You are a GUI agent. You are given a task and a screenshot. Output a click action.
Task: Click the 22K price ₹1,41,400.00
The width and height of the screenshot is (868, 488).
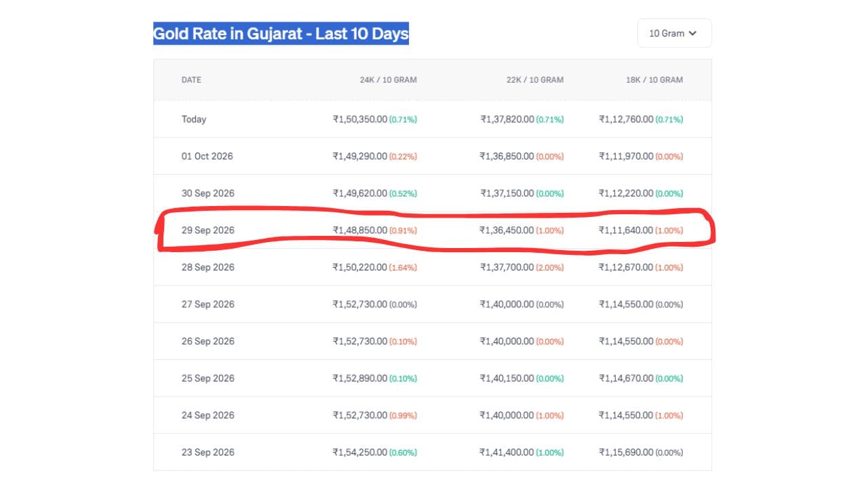507,452
